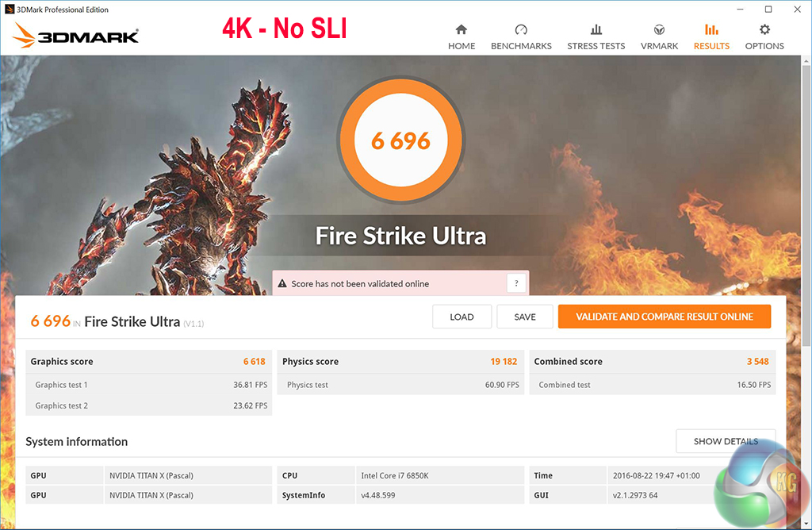The image size is (812, 530).
Task: Click the VRMark logo icon
Action: click(659, 29)
